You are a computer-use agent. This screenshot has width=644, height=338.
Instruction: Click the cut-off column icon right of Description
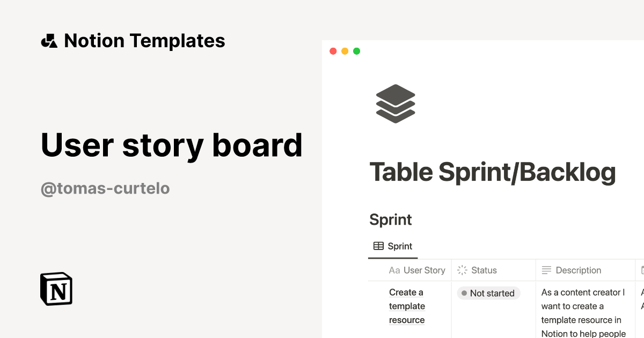[641, 270]
